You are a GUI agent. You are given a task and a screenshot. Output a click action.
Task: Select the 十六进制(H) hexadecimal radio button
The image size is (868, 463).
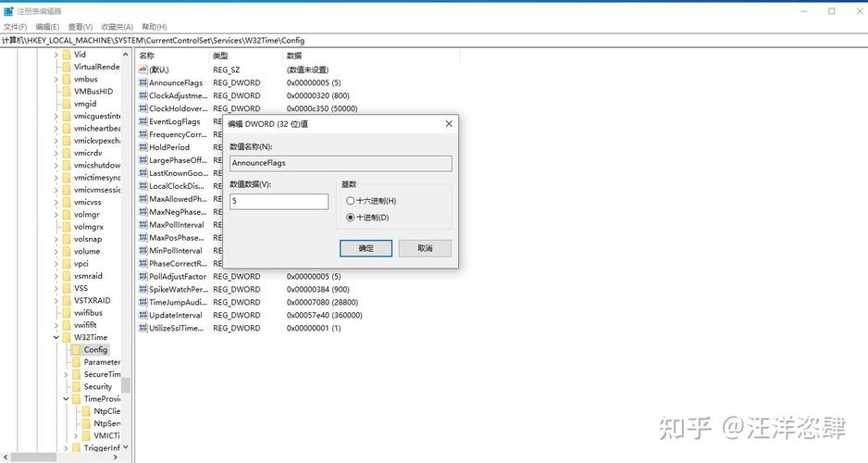click(x=350, y=201)
